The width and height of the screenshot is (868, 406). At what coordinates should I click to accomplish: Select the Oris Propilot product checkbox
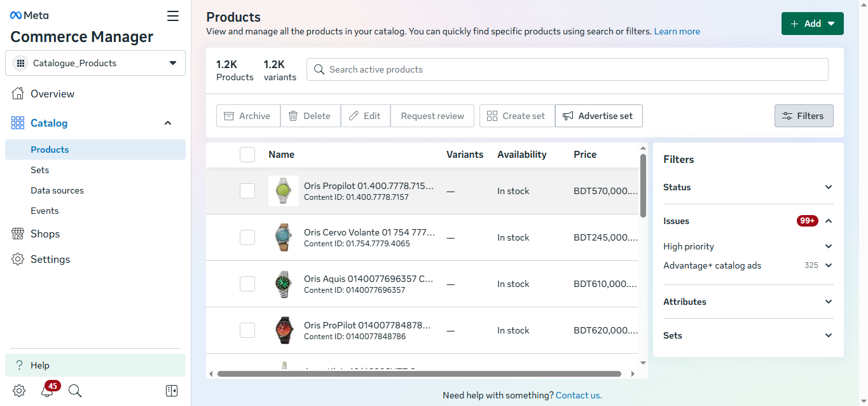[247, 191]
